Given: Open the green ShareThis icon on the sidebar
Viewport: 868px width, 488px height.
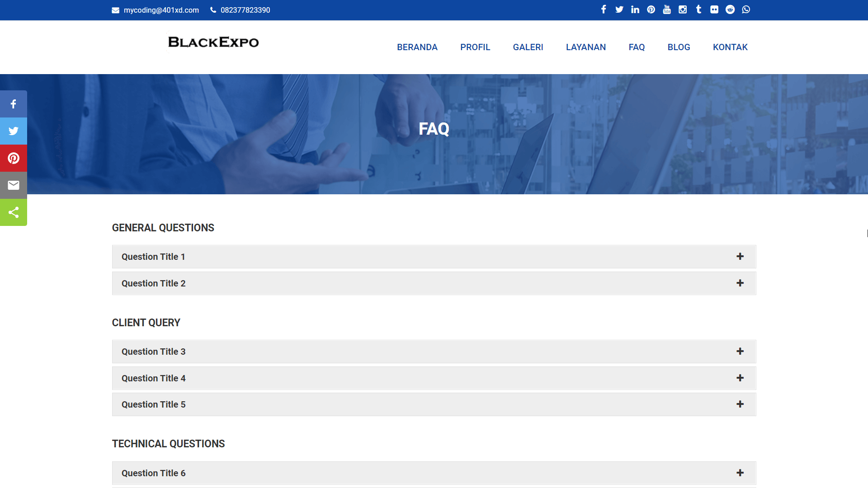Looking at the screenshot, I should 14,212.
